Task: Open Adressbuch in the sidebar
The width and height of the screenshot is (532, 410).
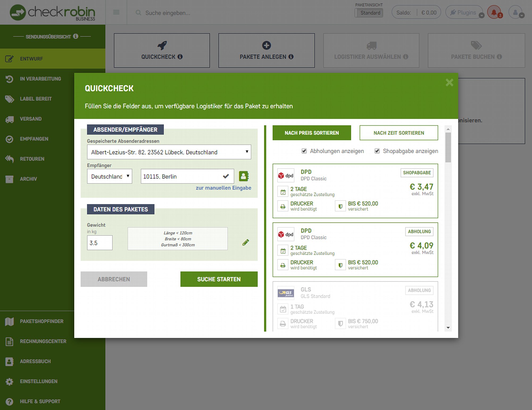Action: pos(35,361)
